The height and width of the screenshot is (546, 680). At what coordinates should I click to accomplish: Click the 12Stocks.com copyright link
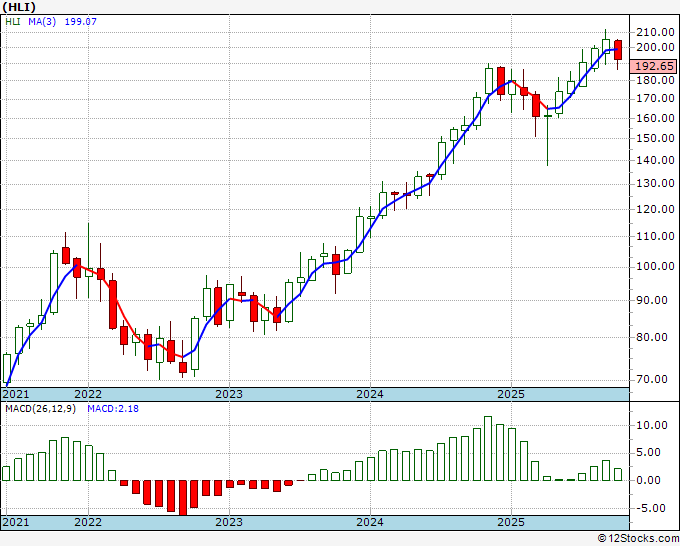click(638, 539)
